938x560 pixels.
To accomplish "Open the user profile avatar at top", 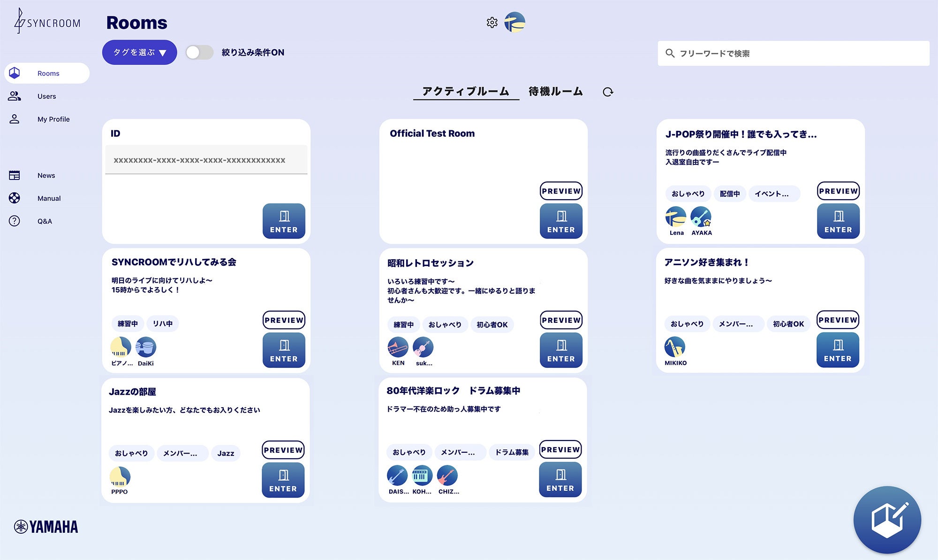I will 514,22.
